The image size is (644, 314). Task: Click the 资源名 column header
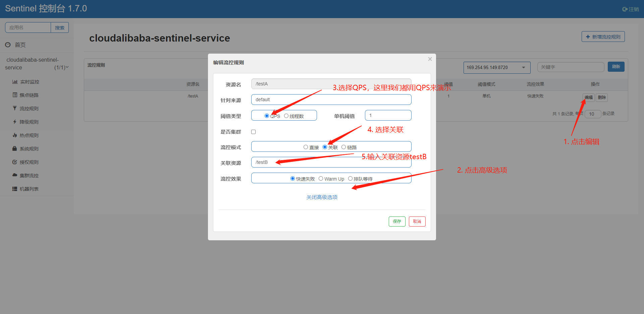click(193, 84)
